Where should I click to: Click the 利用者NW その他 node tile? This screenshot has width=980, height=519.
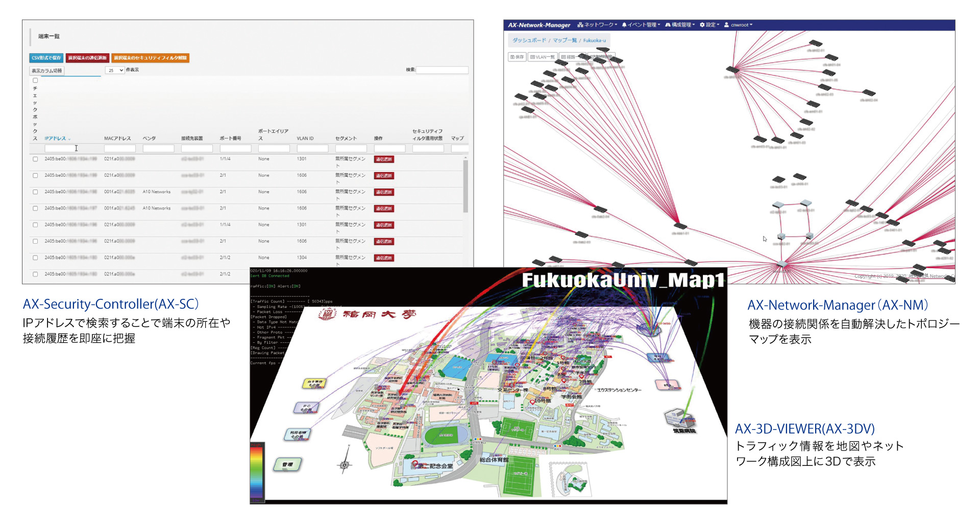click(298, 434)
